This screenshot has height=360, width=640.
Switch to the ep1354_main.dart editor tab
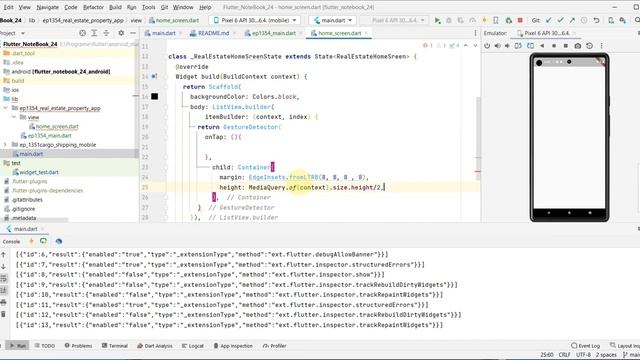pos(273,33)
